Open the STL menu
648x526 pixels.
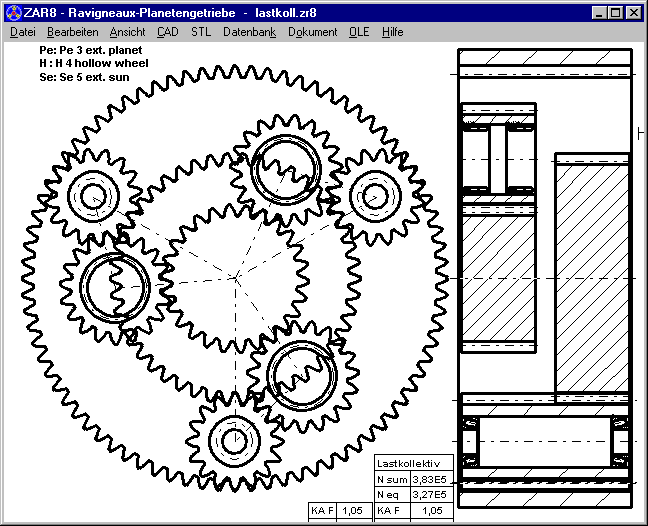[x=201, y=32]
